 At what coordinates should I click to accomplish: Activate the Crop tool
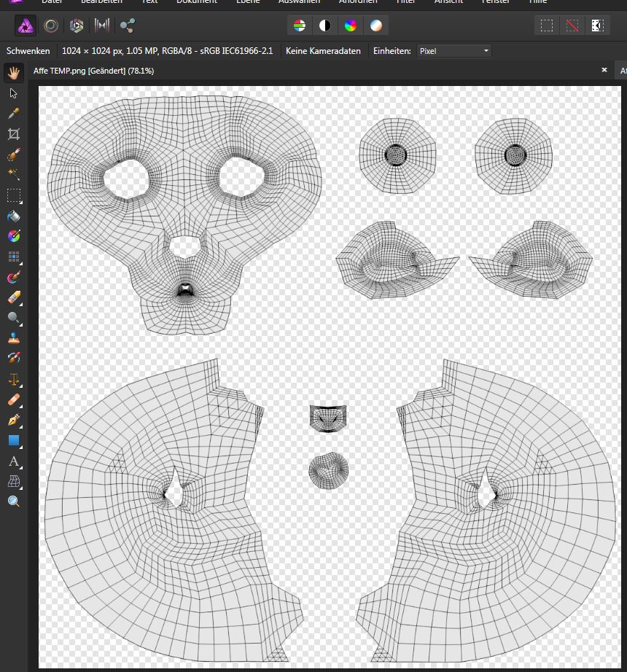tap(13, 134)
